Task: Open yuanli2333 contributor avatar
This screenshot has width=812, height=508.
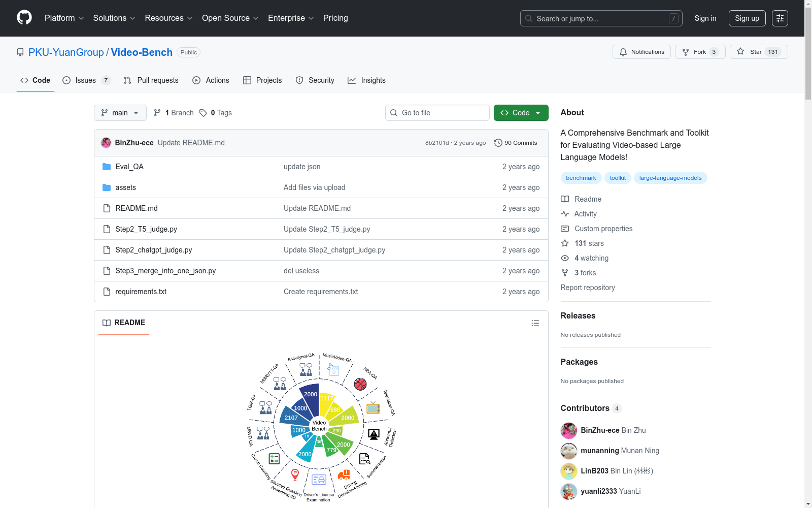Action: 569,491
